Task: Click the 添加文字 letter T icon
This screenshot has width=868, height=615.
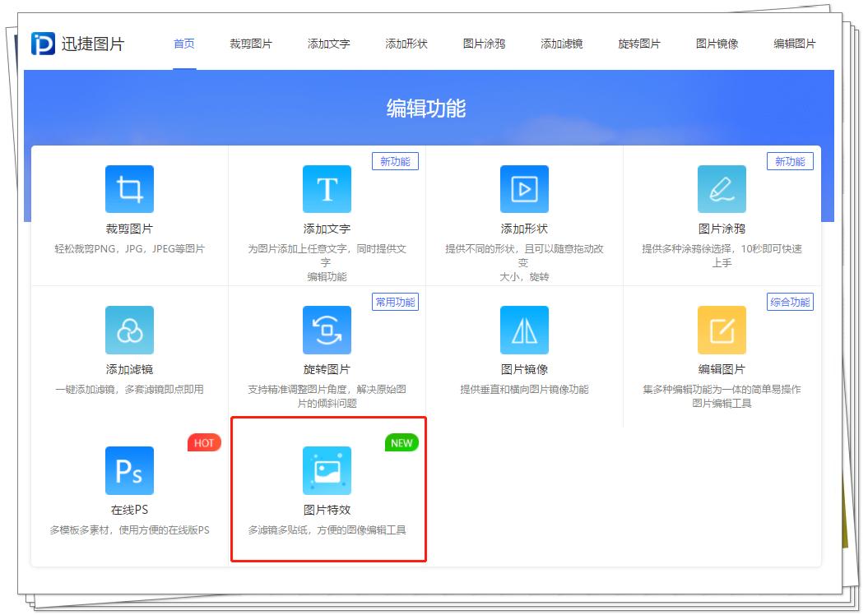Action: pos(327,188)
